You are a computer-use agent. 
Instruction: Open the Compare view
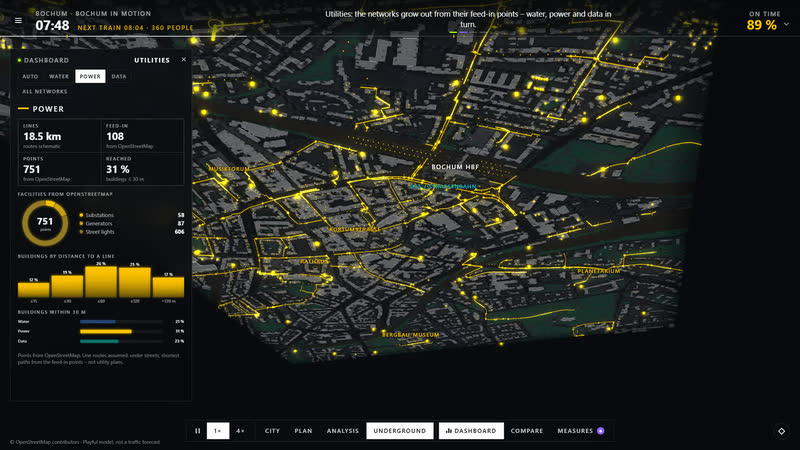pyautogui.click(x=527, y=431)
